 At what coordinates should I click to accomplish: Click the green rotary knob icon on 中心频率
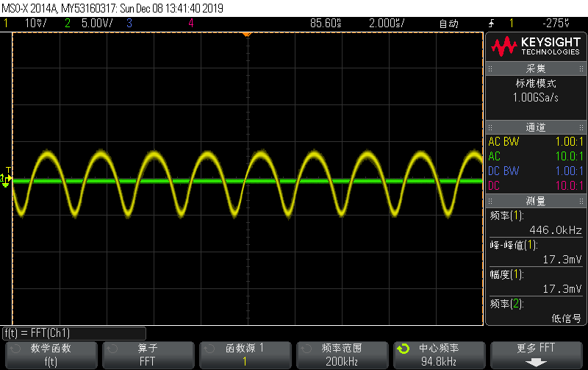(404, 349)
